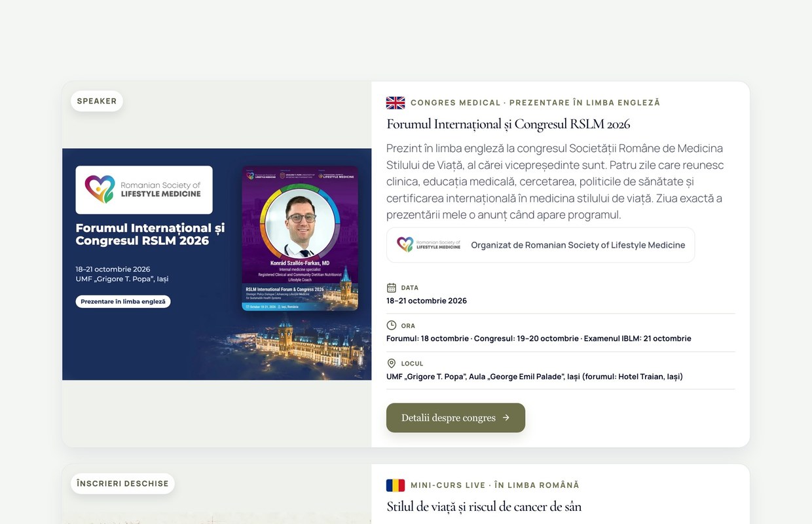Click the UMF Grigore T. Popa, Aula location text
Viewport: 812px width, 524px height.
point(534,377)
